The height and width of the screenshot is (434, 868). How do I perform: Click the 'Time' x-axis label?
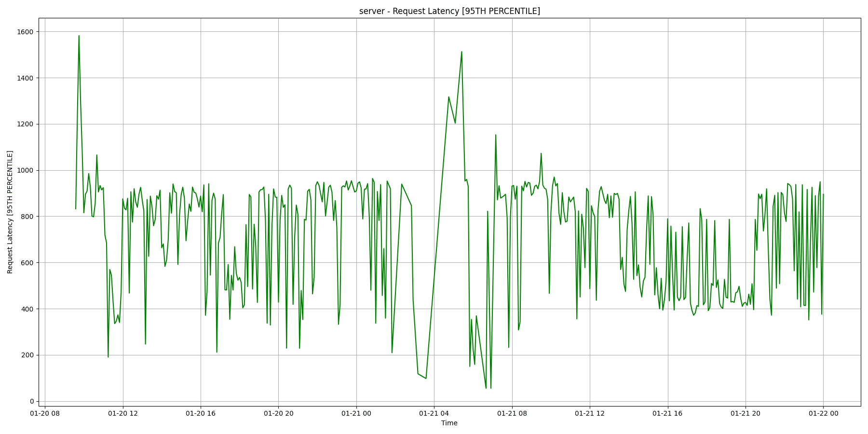click(449, 423)
